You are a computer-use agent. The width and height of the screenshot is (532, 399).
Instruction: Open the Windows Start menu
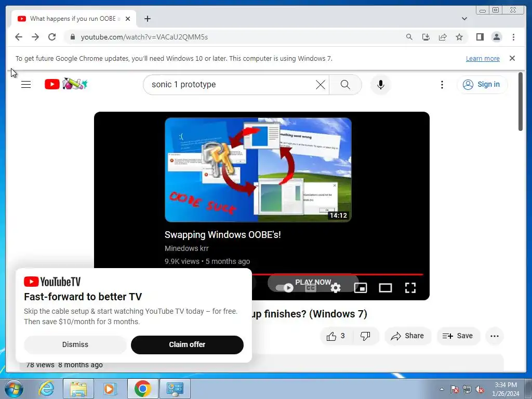click(x=14, y=389)
